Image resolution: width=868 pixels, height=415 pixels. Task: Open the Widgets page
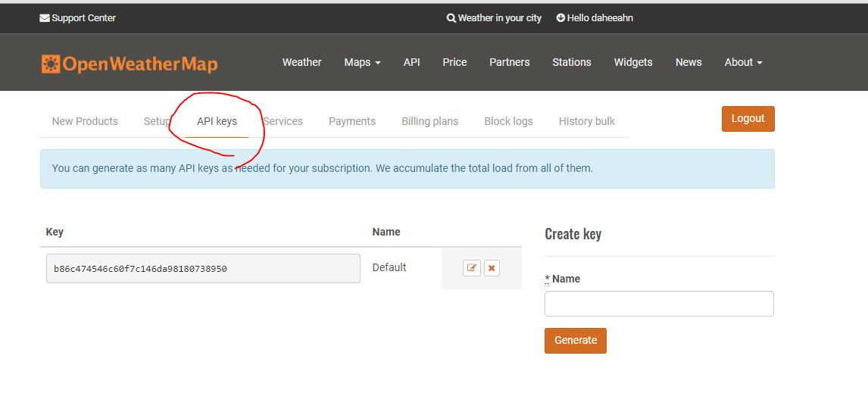coord(633,63)
